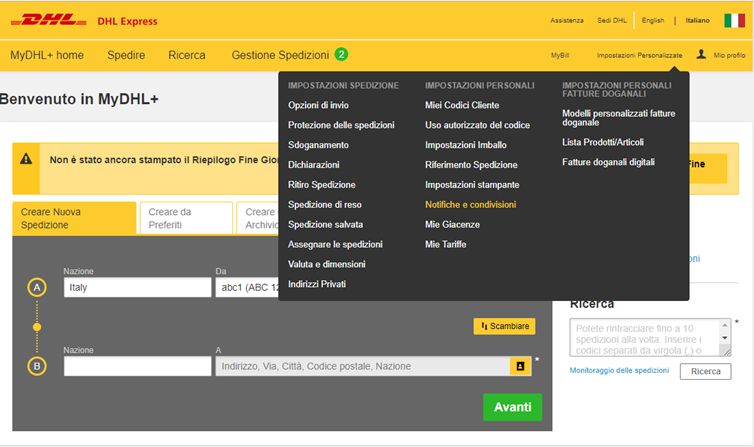
Task: Click the green badge with number 2
Action: point(341,54)
